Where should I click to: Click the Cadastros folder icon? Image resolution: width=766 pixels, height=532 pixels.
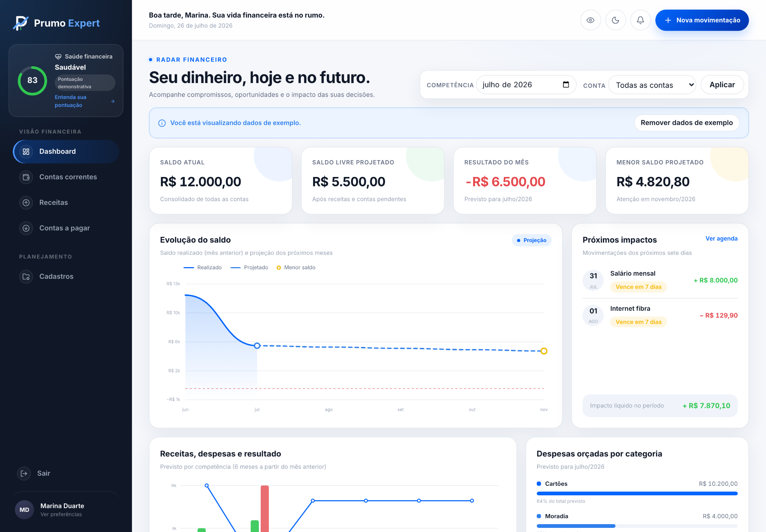pyautogui.click(x=26, y=276)
